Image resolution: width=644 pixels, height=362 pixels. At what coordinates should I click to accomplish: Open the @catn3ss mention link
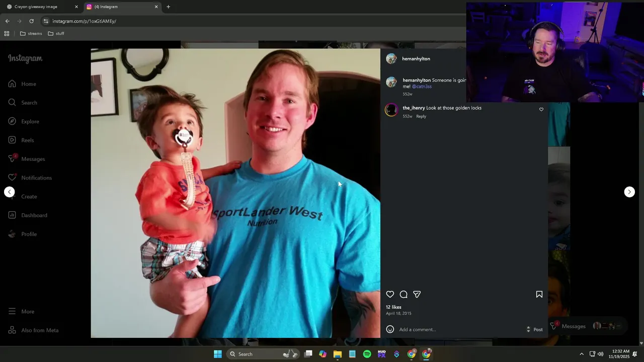coord(422,86)
